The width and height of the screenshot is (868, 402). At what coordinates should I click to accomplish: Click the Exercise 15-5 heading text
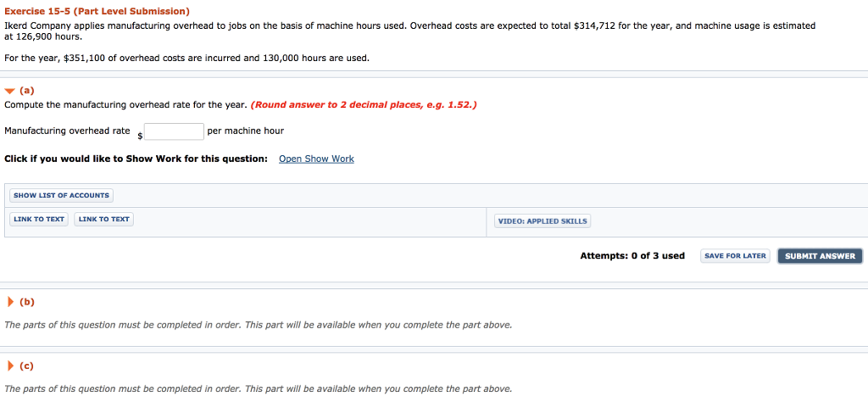tap(97, 11)
